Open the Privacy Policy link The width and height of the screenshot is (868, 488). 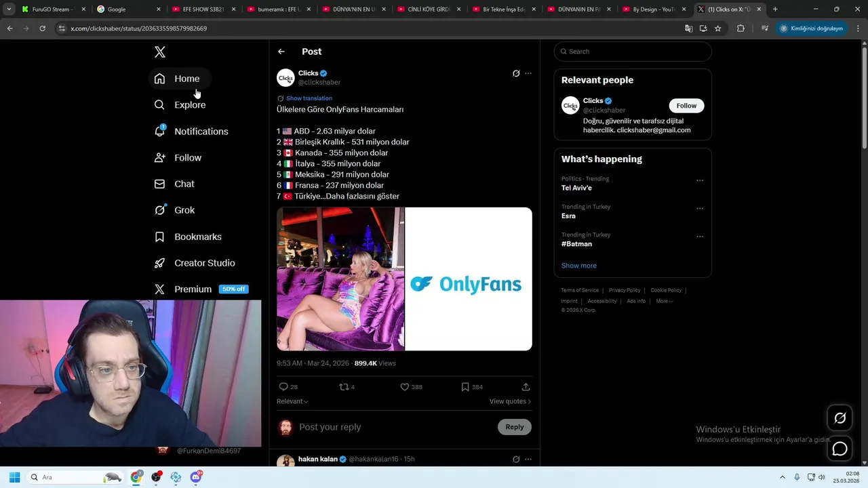[x=625, y=290]
